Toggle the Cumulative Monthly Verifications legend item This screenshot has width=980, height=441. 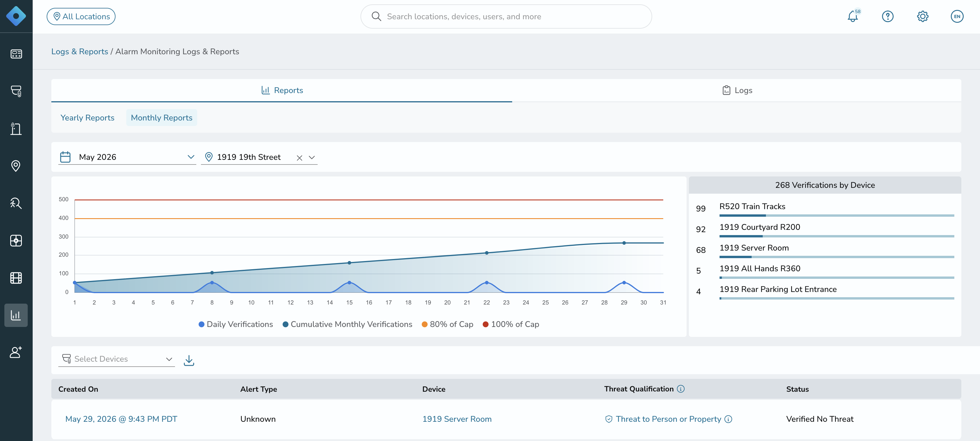347,324
